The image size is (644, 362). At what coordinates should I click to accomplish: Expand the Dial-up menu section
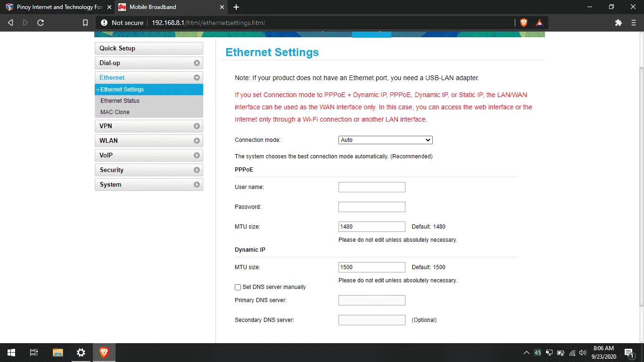149,63
